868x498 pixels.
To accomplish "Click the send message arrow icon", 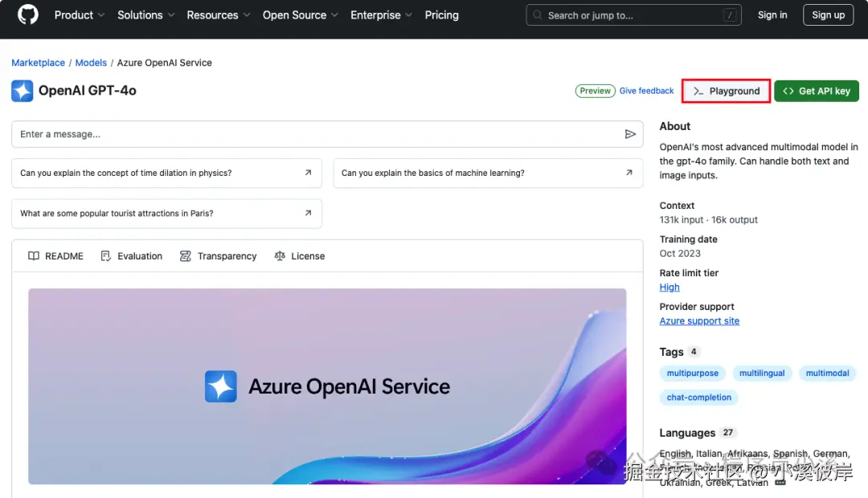I will point(630,134).
